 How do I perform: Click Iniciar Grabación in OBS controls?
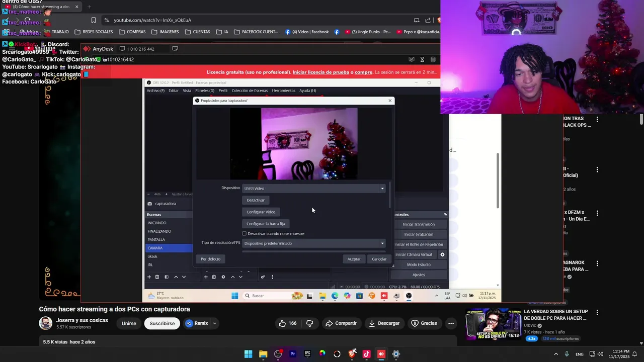419,234
